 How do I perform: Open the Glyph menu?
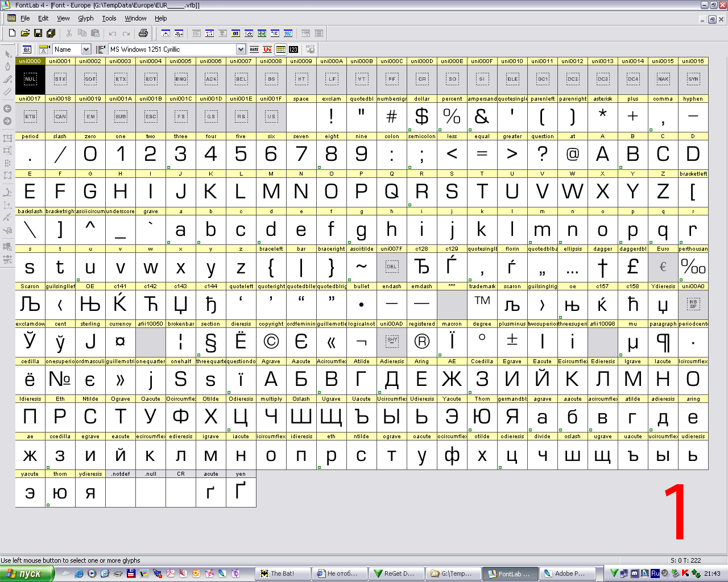click(x=86, y=18)
